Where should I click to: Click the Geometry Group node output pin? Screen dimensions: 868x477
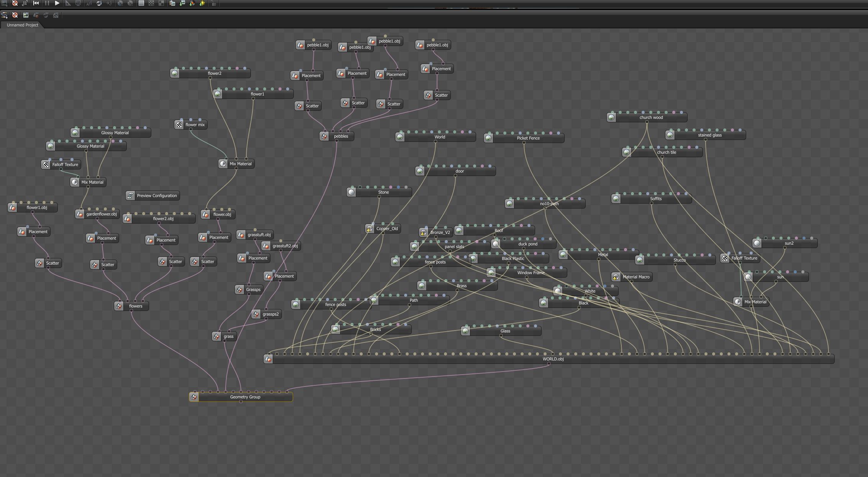241,402
